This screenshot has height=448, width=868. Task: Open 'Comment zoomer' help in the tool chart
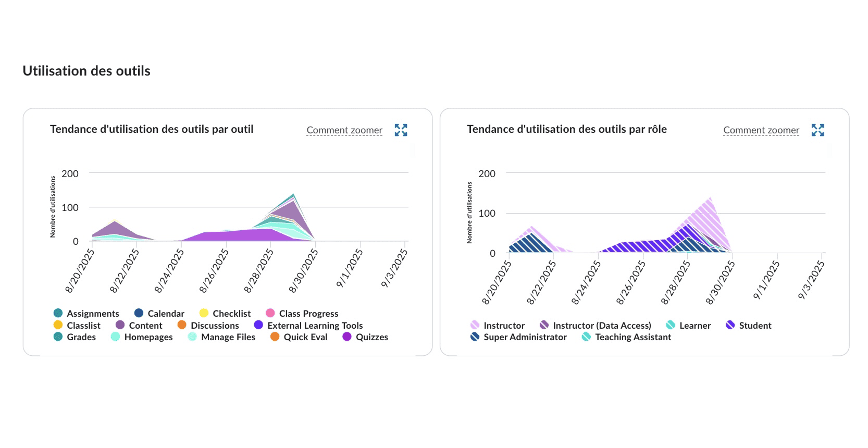click(344, 130)
